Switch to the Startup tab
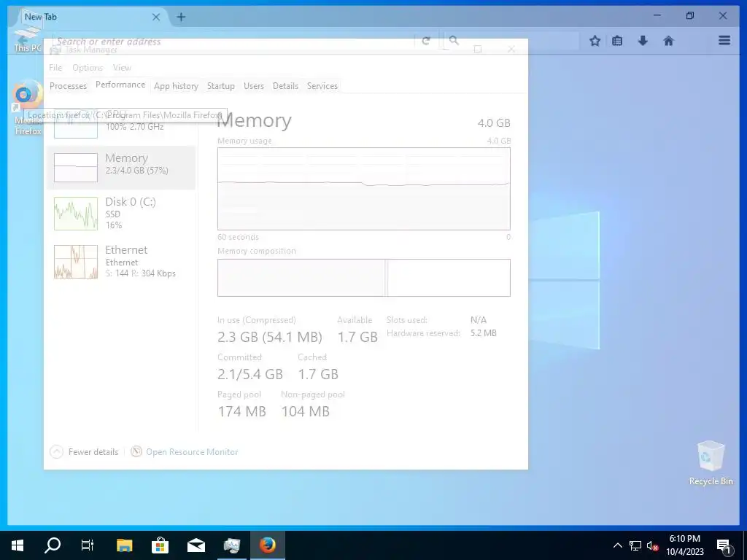 pyautogui.click(x=220, y=86)
